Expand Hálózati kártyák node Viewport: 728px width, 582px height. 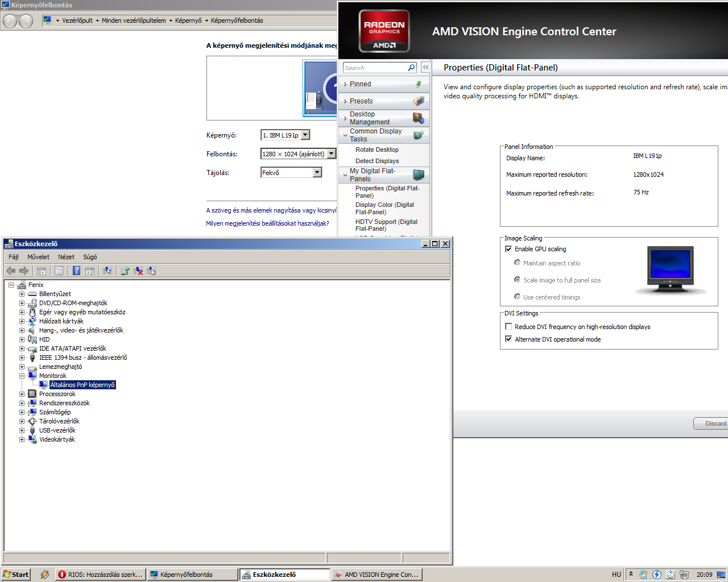click(x=22, y=321)
